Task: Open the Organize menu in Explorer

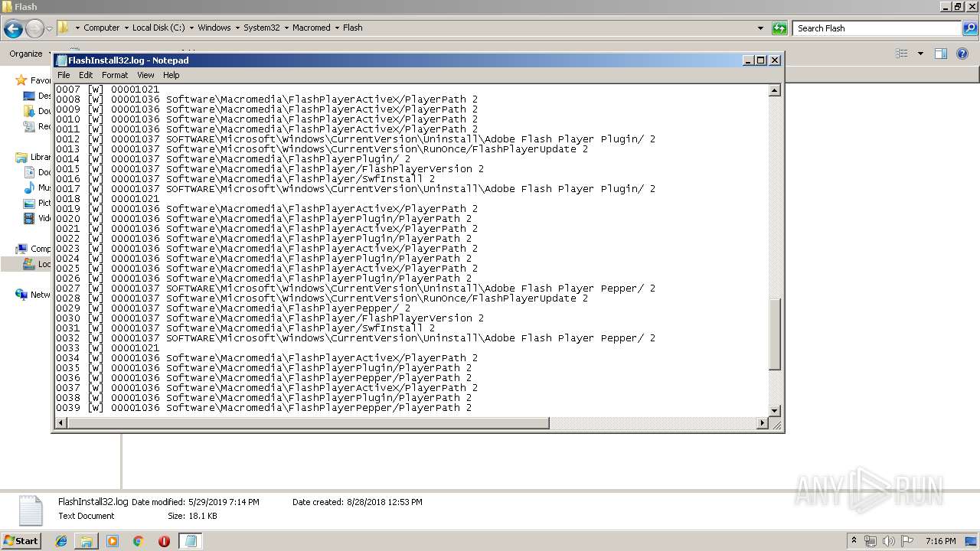Action: 26,54
